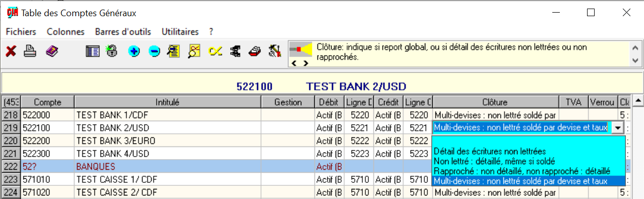
Task: Click the Intitulé column header
Action: [x=167, y=102]
